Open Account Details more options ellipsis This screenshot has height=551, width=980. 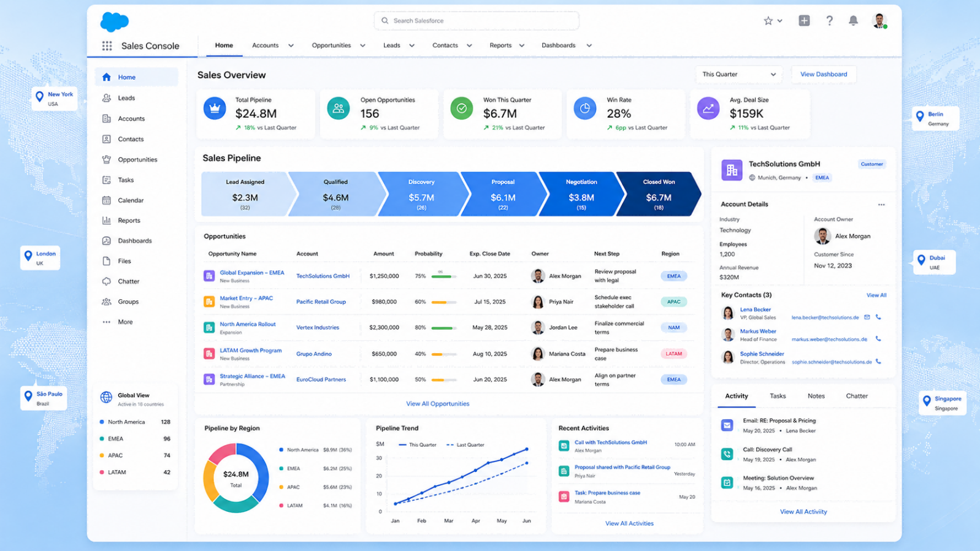881,205
